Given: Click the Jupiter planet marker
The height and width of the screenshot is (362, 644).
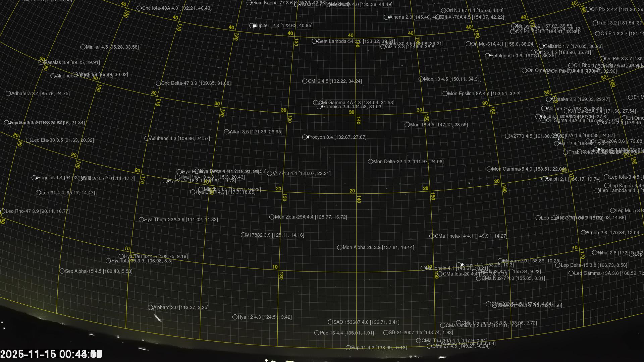Looking at the screenshot, I should [x=252, y=26].
